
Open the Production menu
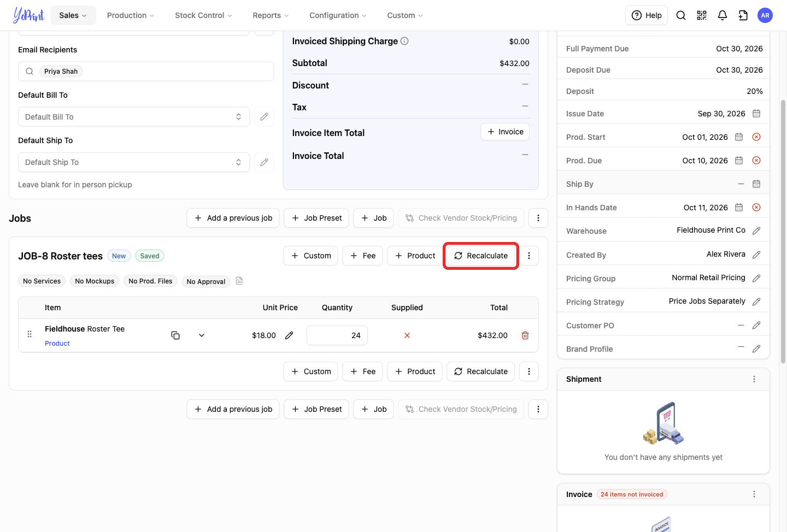(x=131, y=15)
